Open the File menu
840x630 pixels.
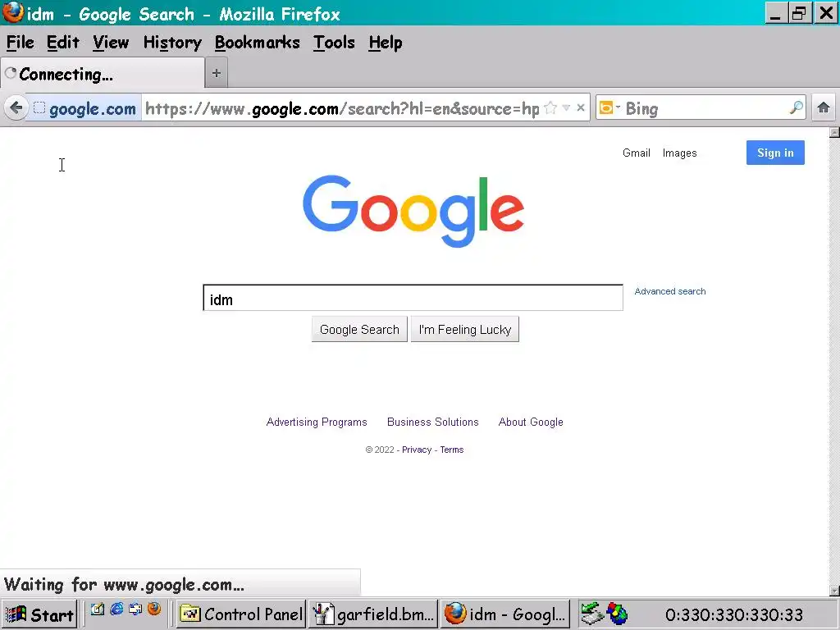click(x=21, y=43)
